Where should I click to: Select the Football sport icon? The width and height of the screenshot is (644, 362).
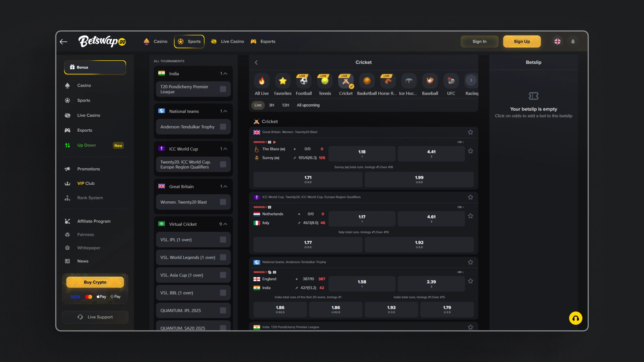[304, 81]
